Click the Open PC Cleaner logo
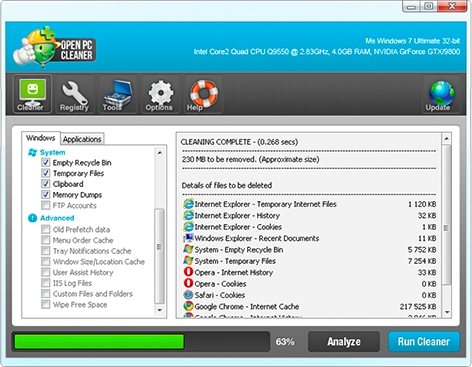The image size is (472, 367). click(55, 47)
